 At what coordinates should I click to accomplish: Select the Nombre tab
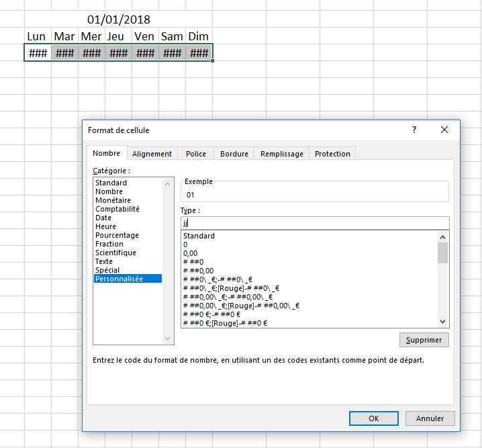pos(106,153)
